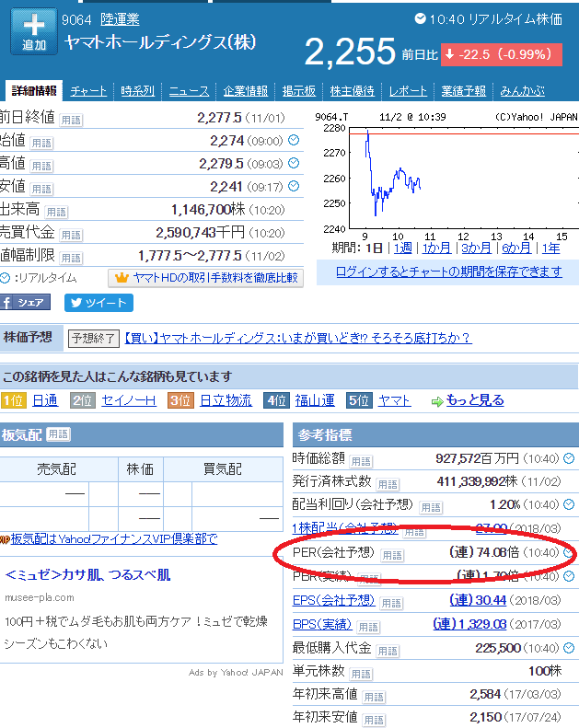Switch to the チャート tab

point(88,91)
